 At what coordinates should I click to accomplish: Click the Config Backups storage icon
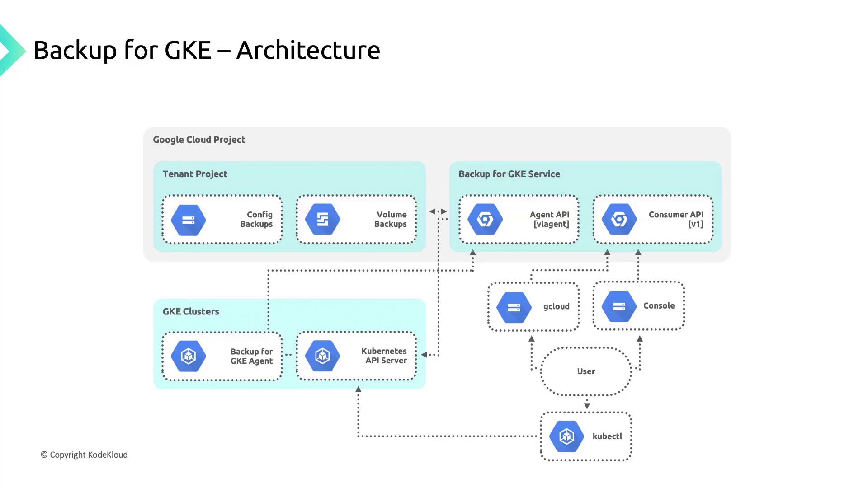tap(189, 220)
